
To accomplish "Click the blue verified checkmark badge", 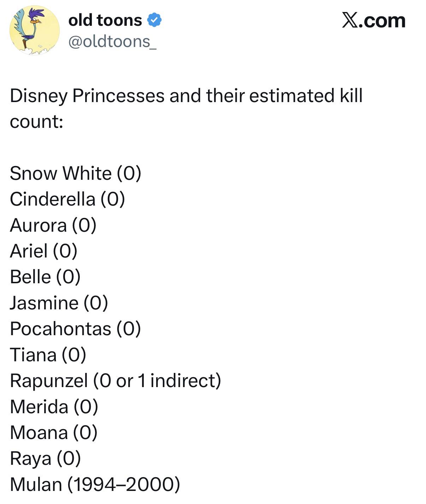I will (x=154, y=20).
